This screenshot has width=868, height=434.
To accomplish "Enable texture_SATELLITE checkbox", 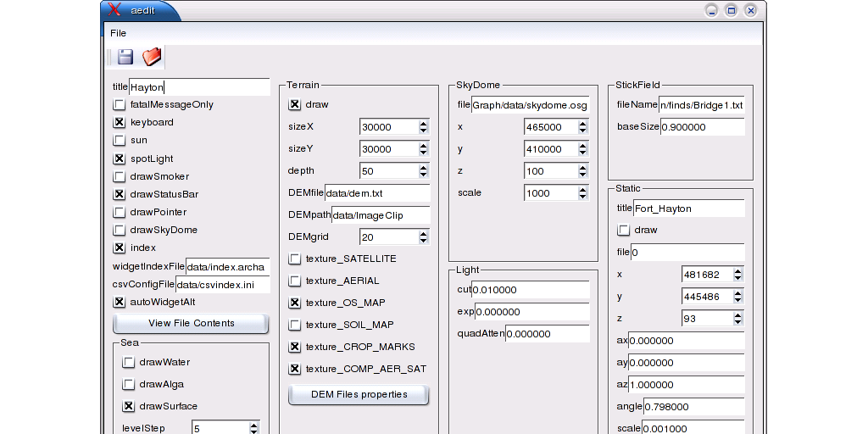I will [295, 259].
